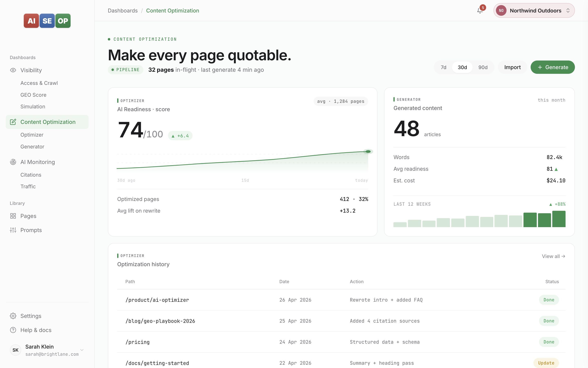Click the AI Monitoring target icon
This screenshot has height=368, width=588.
pyautogui.click(x=13, y=162)
